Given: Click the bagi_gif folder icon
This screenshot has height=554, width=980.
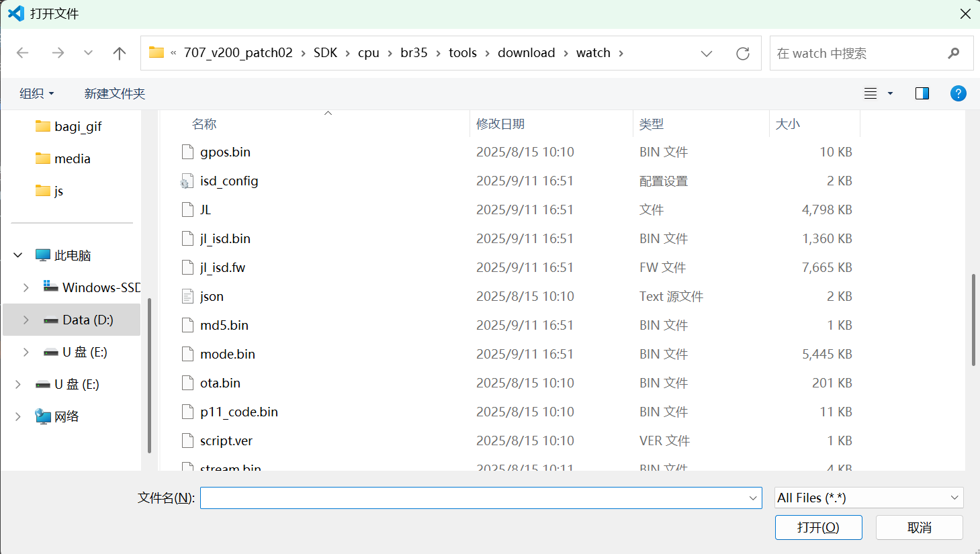Looking at the screenshot, I should pos(43,126).
